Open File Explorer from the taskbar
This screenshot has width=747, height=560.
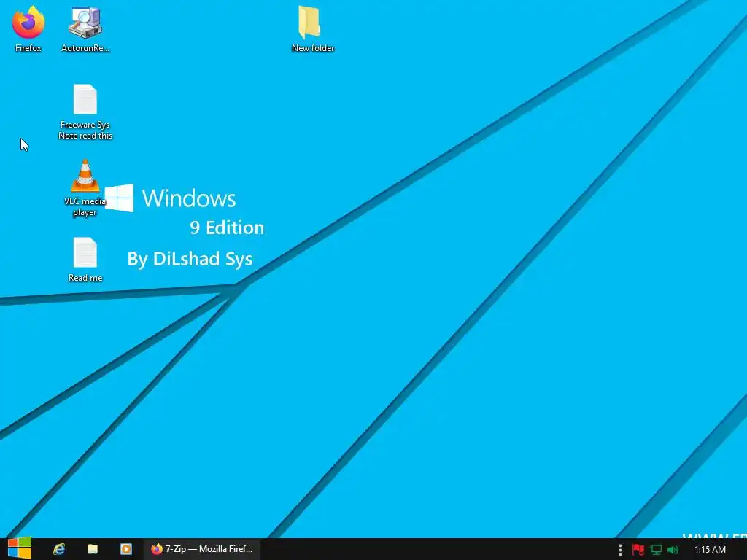click(93, 549)
